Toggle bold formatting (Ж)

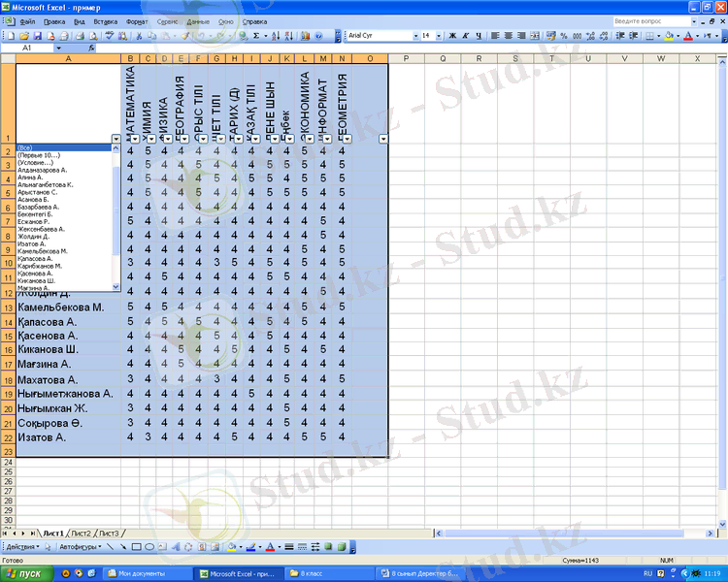(452, 36)
